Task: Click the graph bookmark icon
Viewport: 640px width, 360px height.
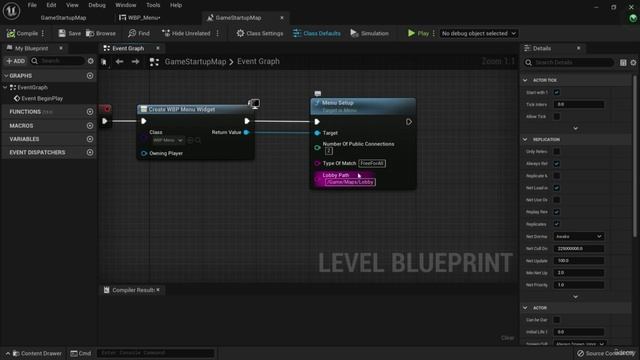Action: 104,62
